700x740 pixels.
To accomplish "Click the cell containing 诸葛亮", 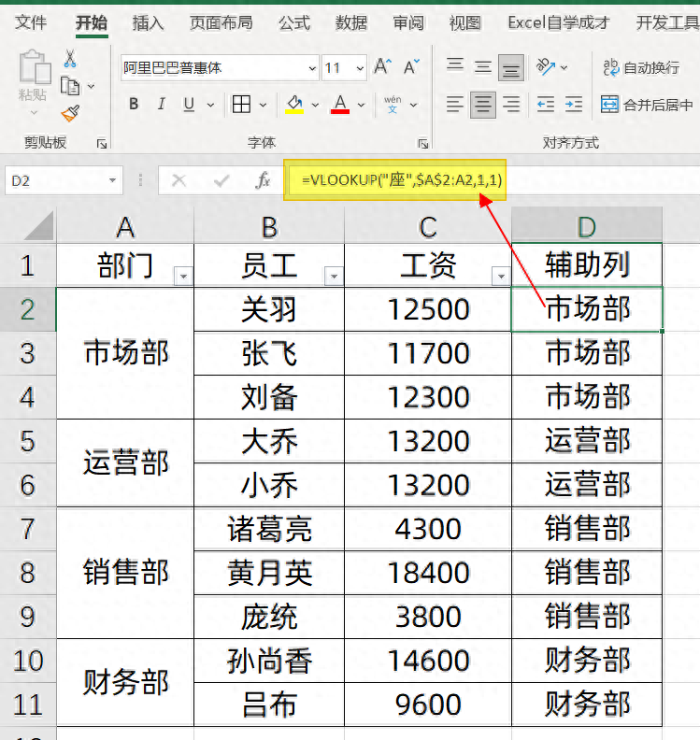I will coord(269,529).
